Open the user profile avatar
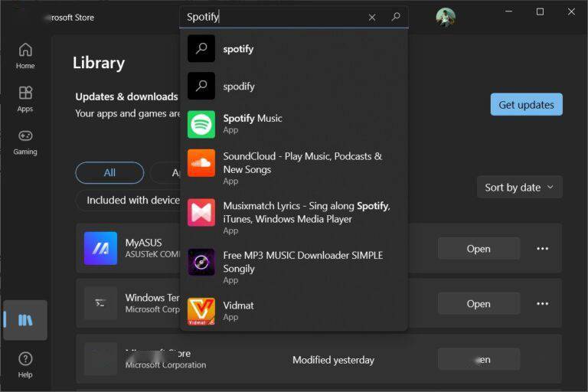 (x=446, y=17)
